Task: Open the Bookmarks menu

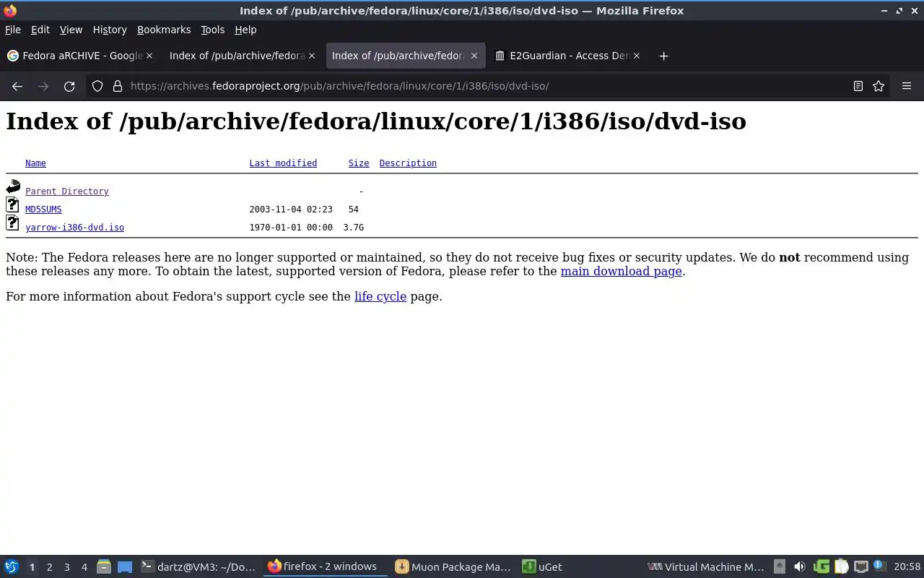Action: click(x=164, y=30)
